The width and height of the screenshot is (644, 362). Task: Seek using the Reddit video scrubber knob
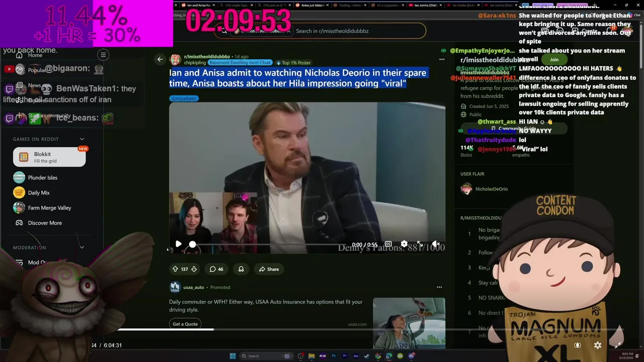coord(192,244)
